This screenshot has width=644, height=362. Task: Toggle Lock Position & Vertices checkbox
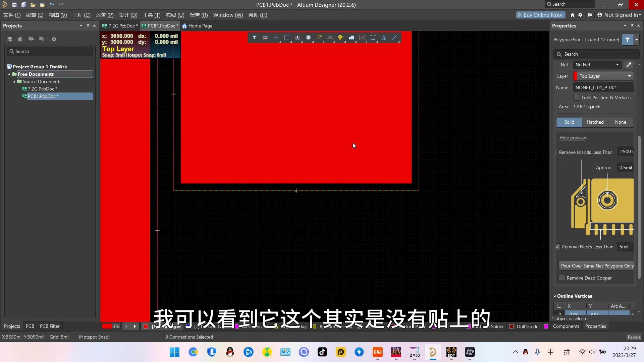click(577, 97)
